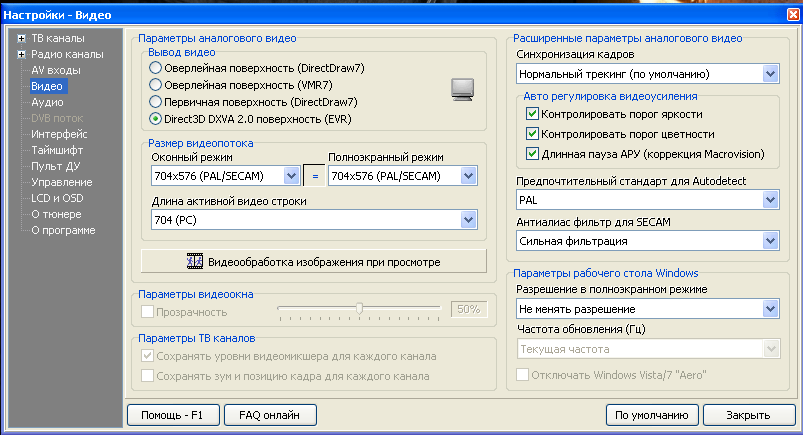Select Первичная поверхность (DirectDraw7) radio option
The width and height of the screenshot is (803, 435).
pos(155,101)
